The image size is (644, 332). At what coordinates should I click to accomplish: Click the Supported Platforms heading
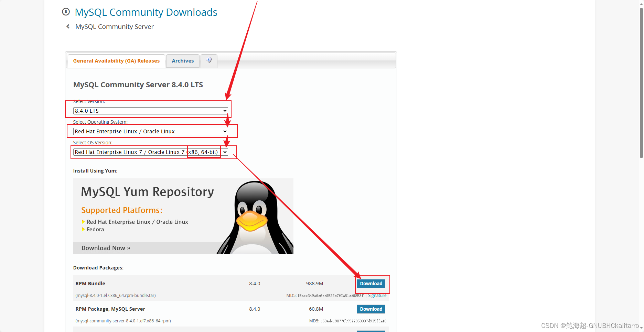click(x=122, y=210)
